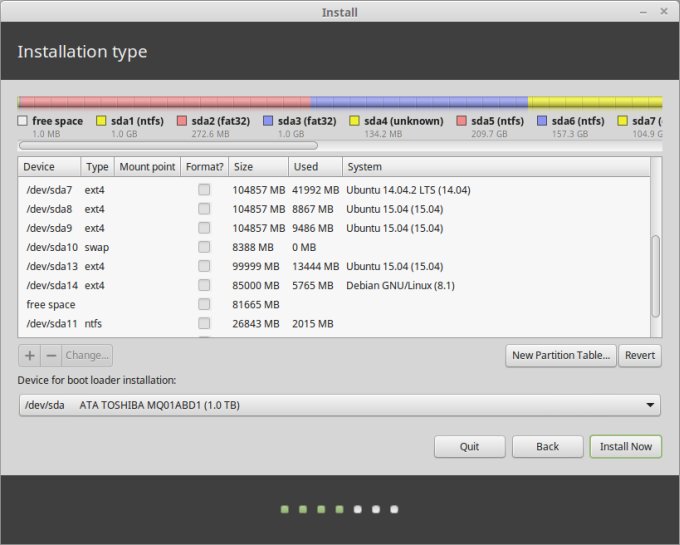Click the red segment of the disk bar
Image resolution: width=680 pixels, height=545 pixels.
[x=165, y=102]
